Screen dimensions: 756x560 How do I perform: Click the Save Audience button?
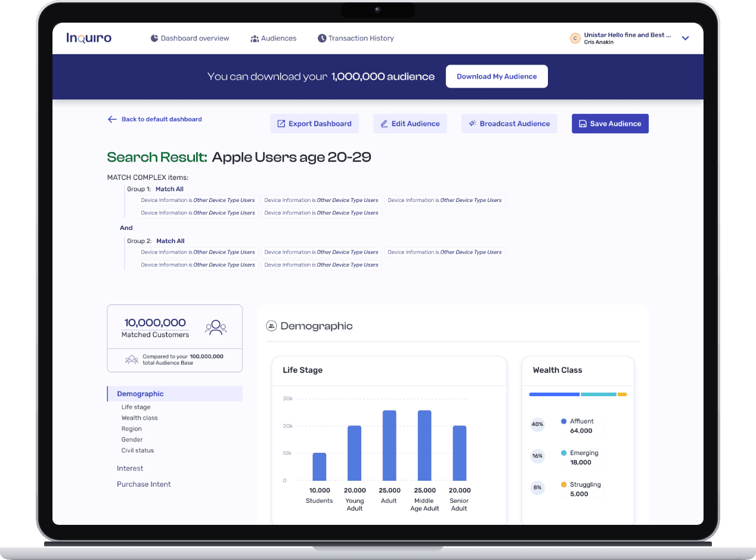[x=610, y=123]
